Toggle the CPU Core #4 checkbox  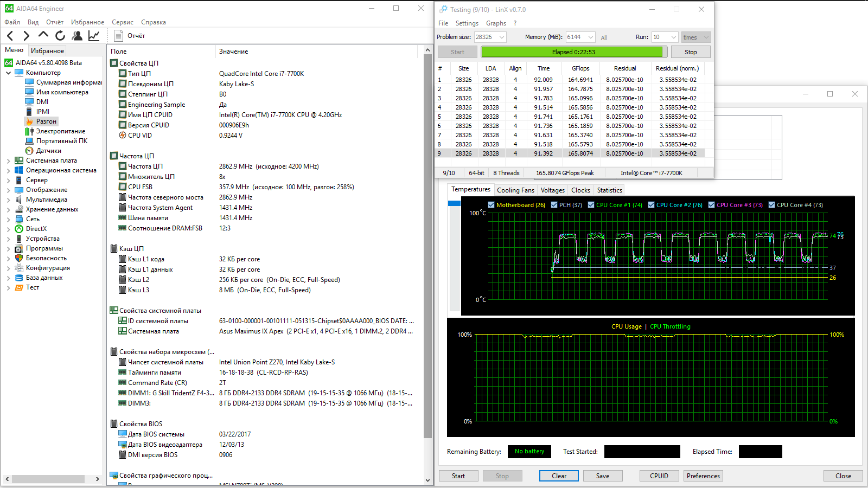tap(771, 205)
